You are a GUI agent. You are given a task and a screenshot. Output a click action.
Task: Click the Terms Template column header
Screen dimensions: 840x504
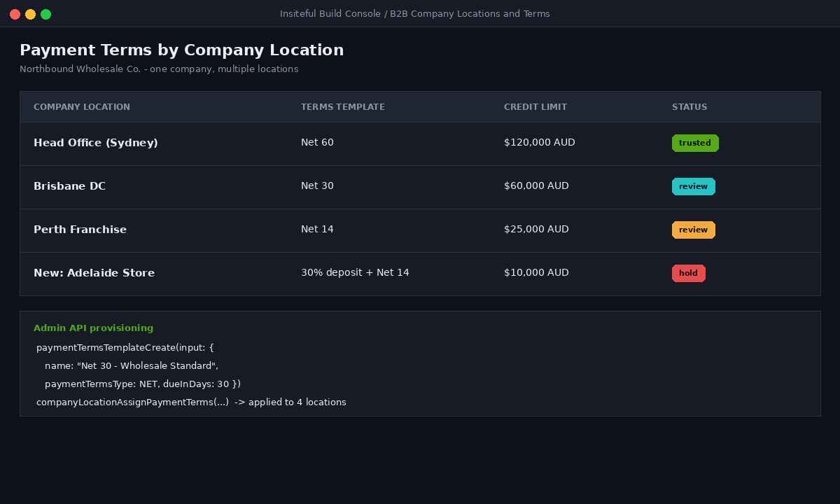[343, 107]
